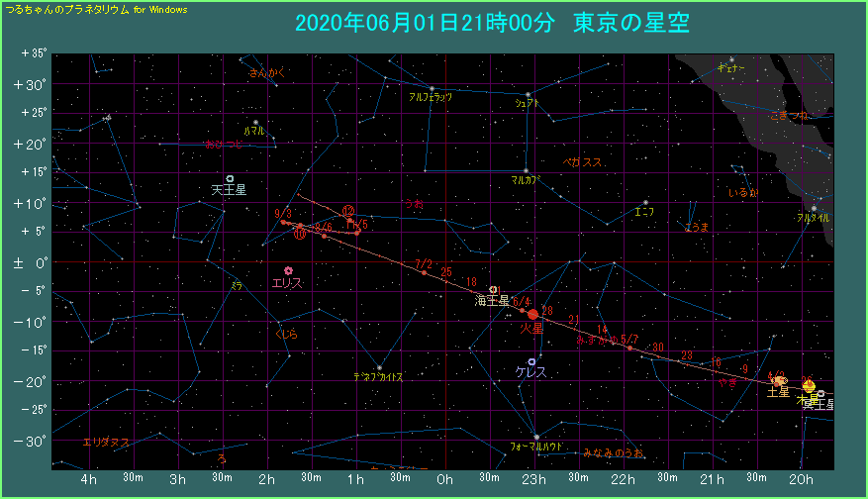Click the Jupiter (木星) yellow planet icon
Viewport: 868px width, 499px height.
click(809, 385)
